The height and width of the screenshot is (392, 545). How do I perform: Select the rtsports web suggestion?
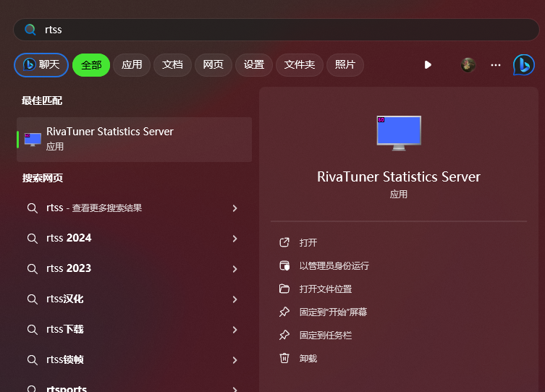click(134, 386)
